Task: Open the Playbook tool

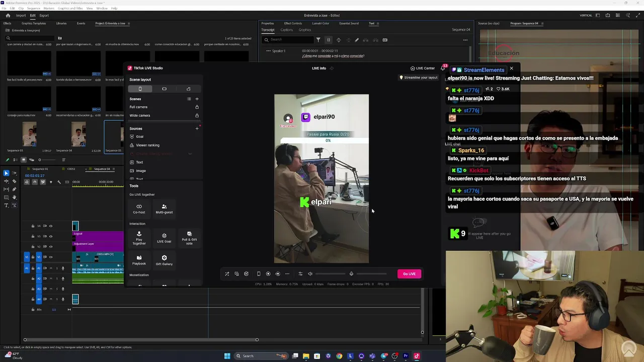Action: [139, 260]
